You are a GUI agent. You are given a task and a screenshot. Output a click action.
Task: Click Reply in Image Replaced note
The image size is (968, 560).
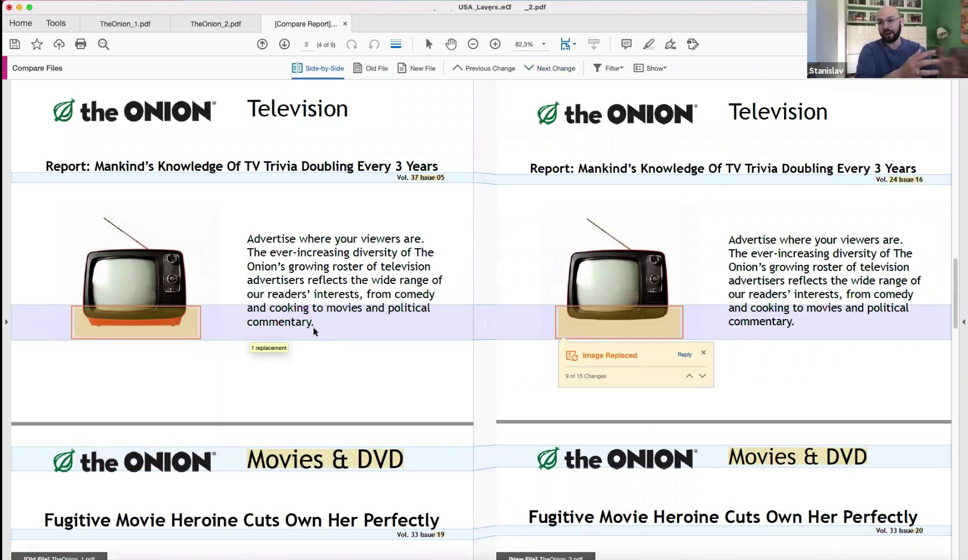685,354
